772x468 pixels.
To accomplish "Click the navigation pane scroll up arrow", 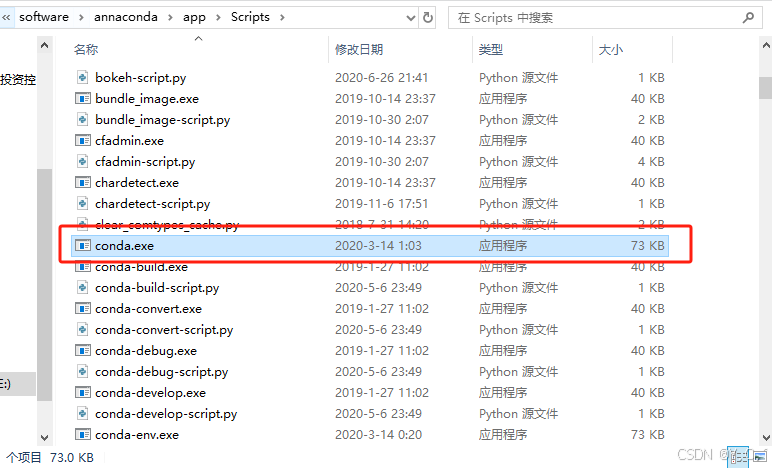I will (44, 45).
